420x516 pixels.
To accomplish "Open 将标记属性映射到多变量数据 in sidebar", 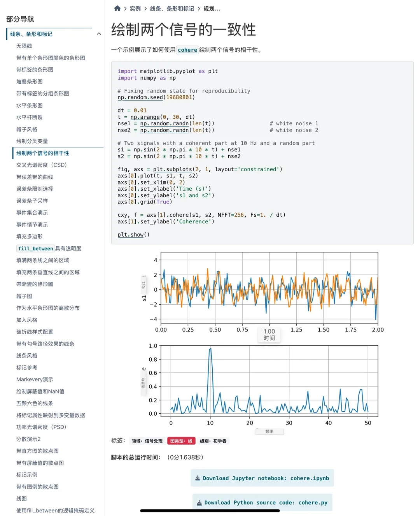I will click(x=51, y=415).
